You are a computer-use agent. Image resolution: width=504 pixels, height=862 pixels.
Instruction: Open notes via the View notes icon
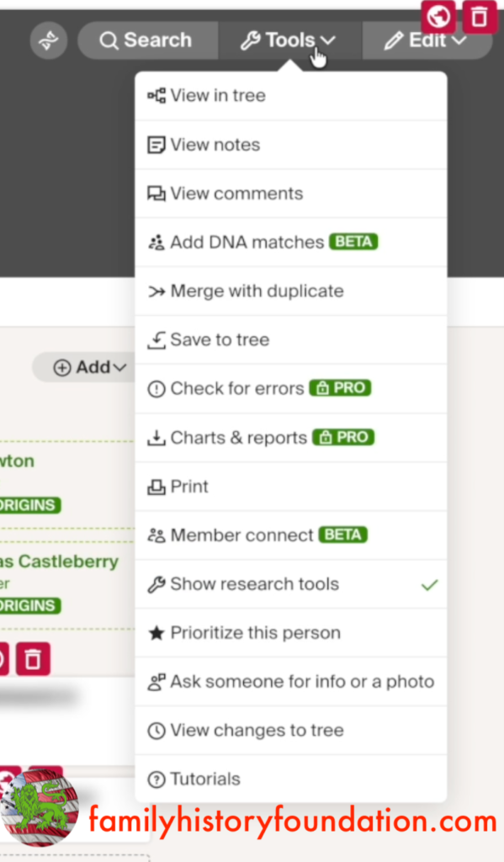[157, 144]
